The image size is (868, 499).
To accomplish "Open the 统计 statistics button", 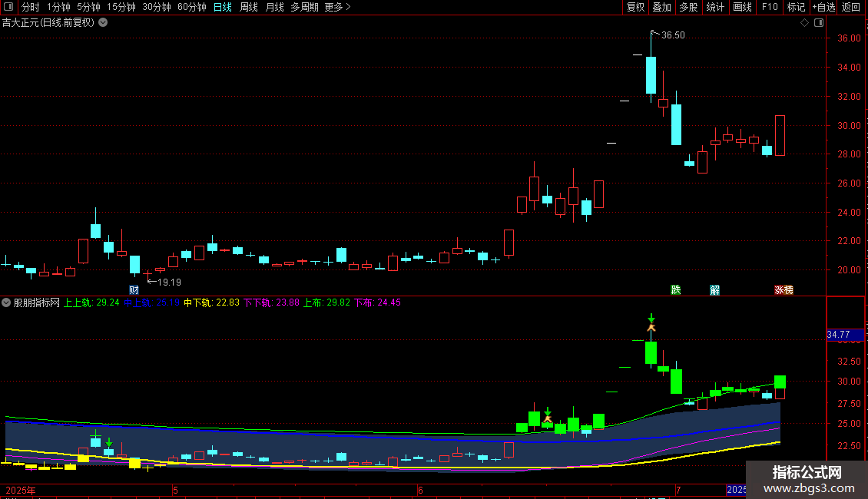I will [x=714, y=7].
